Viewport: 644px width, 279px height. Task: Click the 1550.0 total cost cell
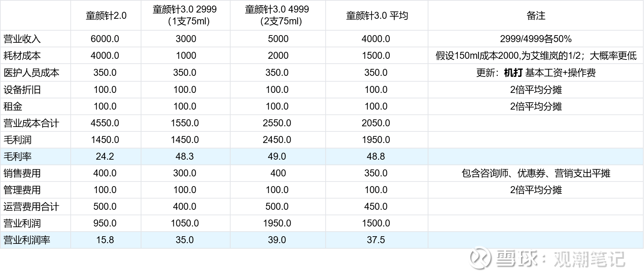(x=185, y=123)
